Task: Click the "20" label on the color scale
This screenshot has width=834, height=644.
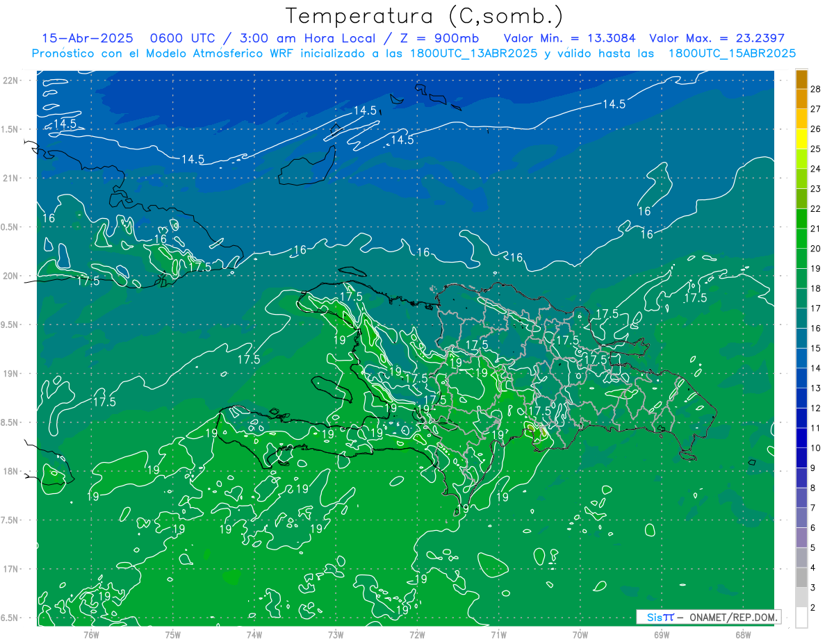Action: 816,249
